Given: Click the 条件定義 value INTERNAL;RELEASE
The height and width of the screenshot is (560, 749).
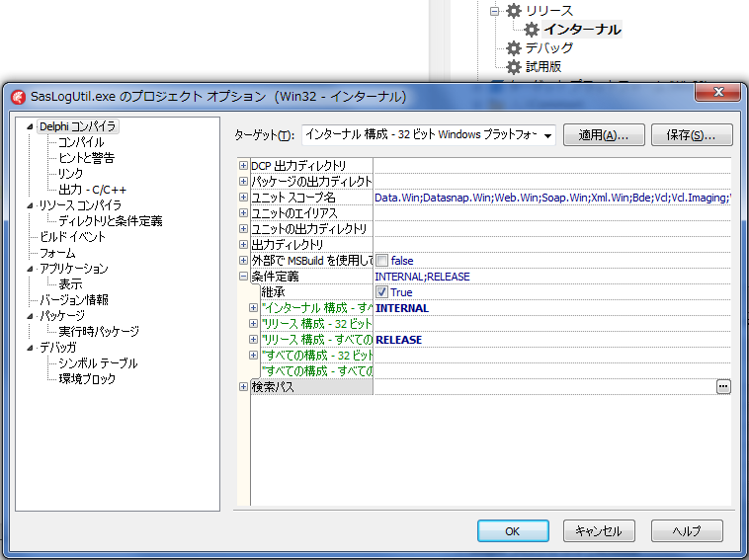Looking at the screenshot, I should click(x=422, y=277).
